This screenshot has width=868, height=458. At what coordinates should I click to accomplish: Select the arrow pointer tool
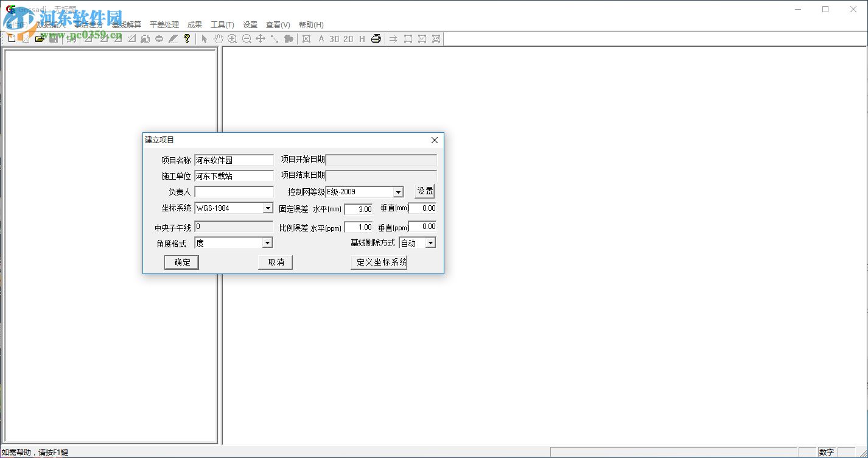(x=204, y=38)
